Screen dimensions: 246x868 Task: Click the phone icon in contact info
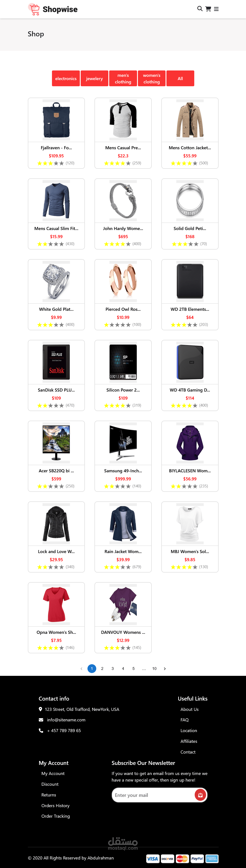(41, 731)
